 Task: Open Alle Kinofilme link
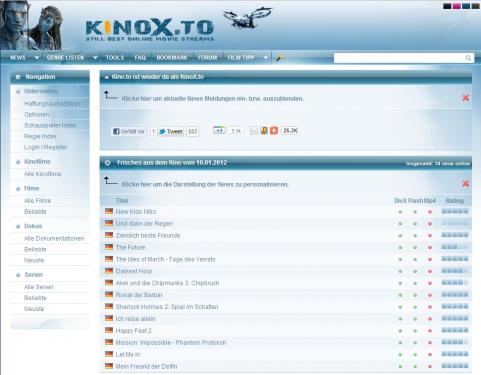pyautogui.click(x=42, y=174)
